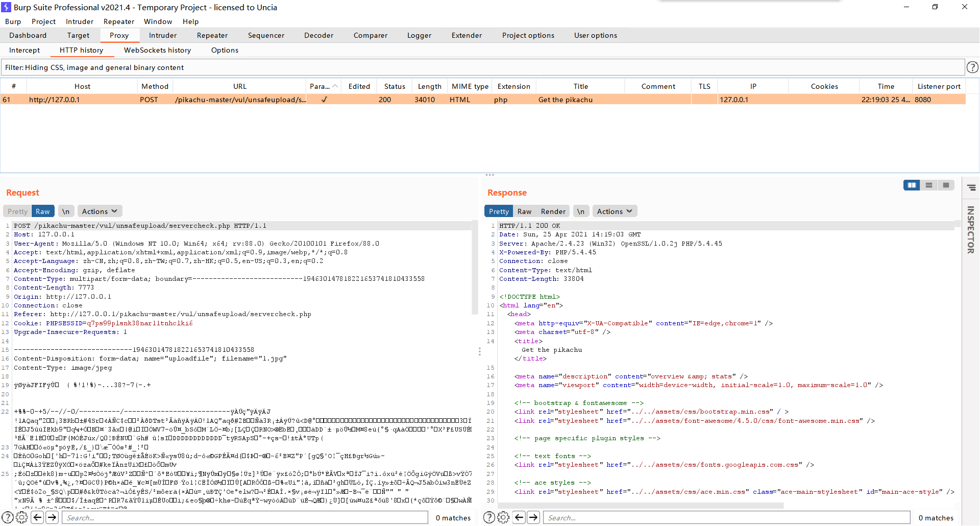Image resolution: width=980 pixels, height=526 pixels.
Task: Open the filter help question mark icon
Action: coord(972,67)
